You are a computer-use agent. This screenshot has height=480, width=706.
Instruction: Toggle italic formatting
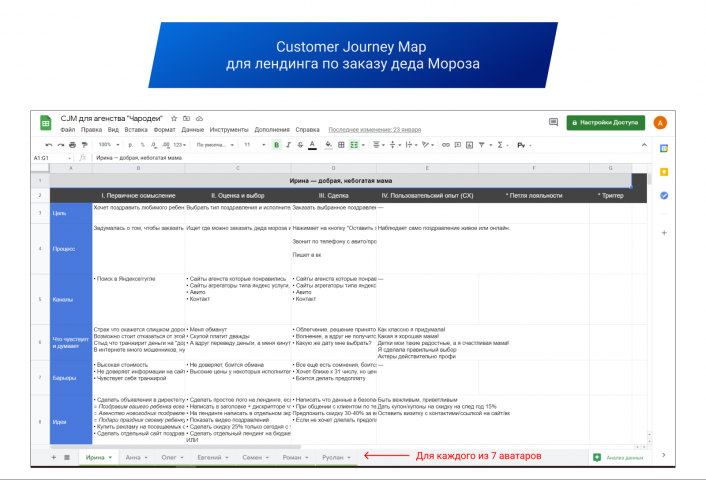288,145
